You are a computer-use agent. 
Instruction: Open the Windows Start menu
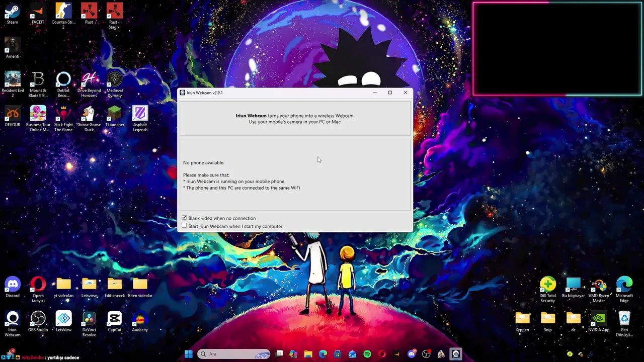188,354
